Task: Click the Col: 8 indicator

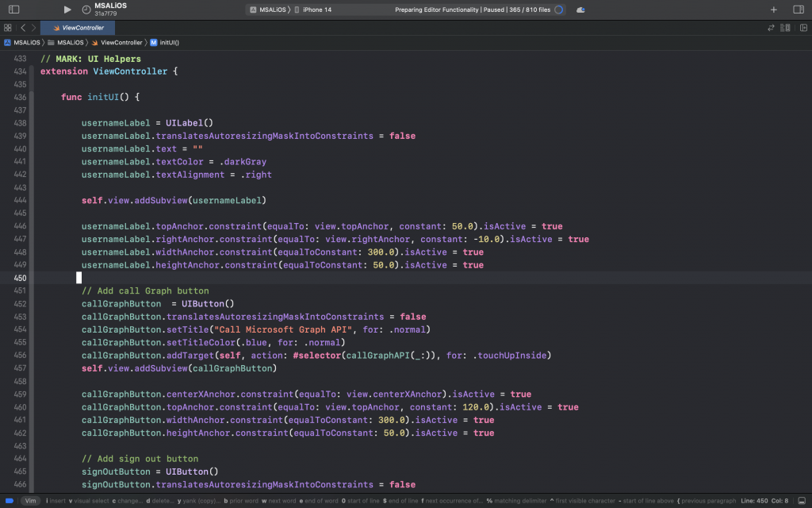Action: click(780, 501)
